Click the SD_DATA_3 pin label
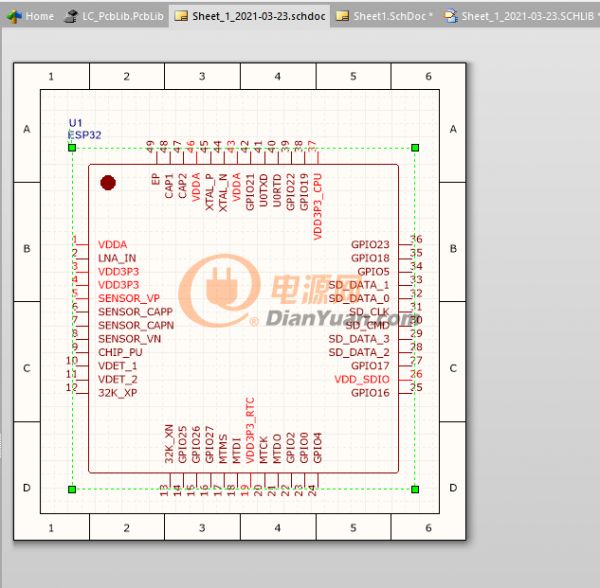Viewport: 600px width, 588px height. click(359, 339)
